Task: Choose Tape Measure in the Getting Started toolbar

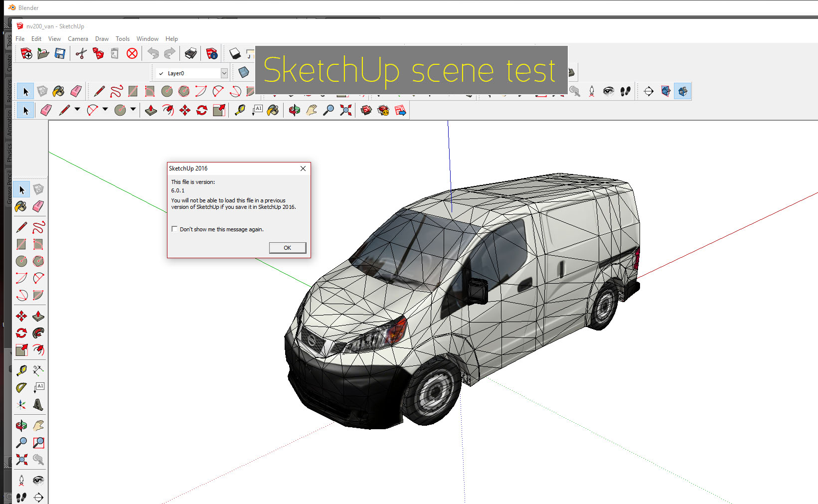Action: (240, 110)
